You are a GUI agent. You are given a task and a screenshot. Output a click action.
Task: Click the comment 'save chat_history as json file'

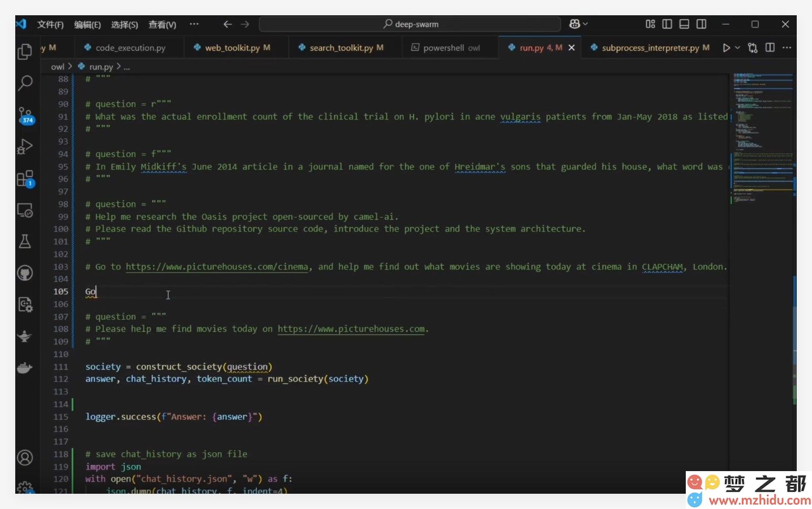pos(166,454)
